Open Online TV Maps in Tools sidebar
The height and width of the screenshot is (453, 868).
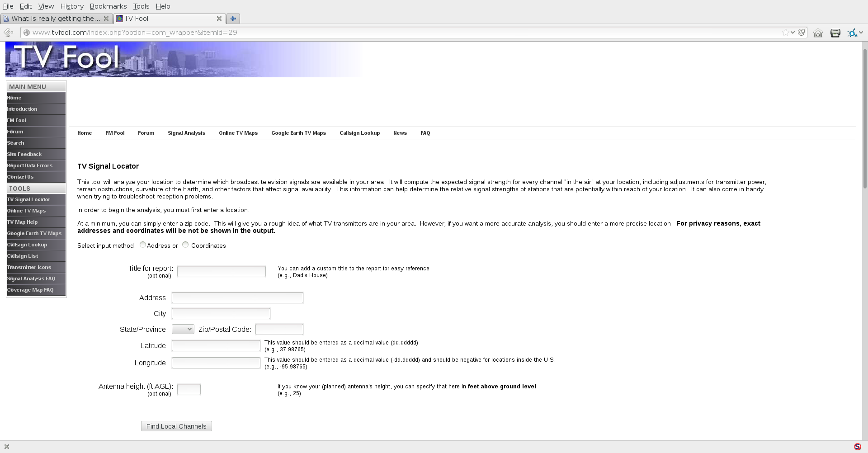pyautogui.click(x=36, y=211)
